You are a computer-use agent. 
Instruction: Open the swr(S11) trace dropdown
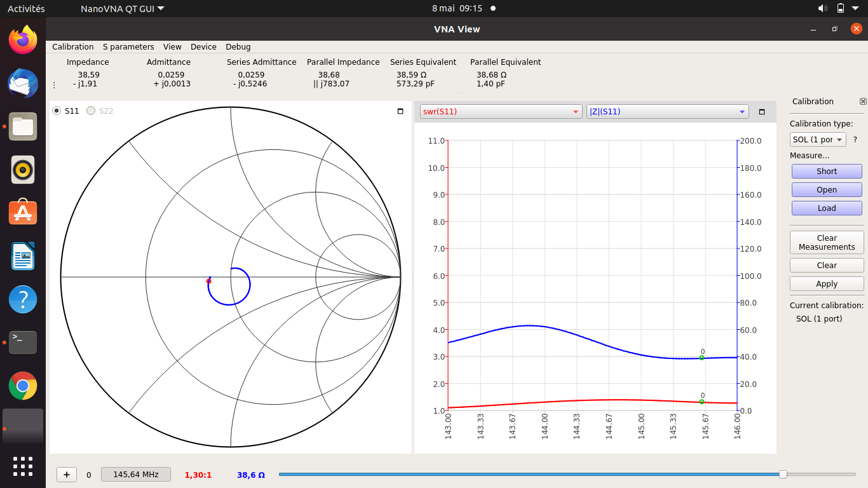pos(501,112)
